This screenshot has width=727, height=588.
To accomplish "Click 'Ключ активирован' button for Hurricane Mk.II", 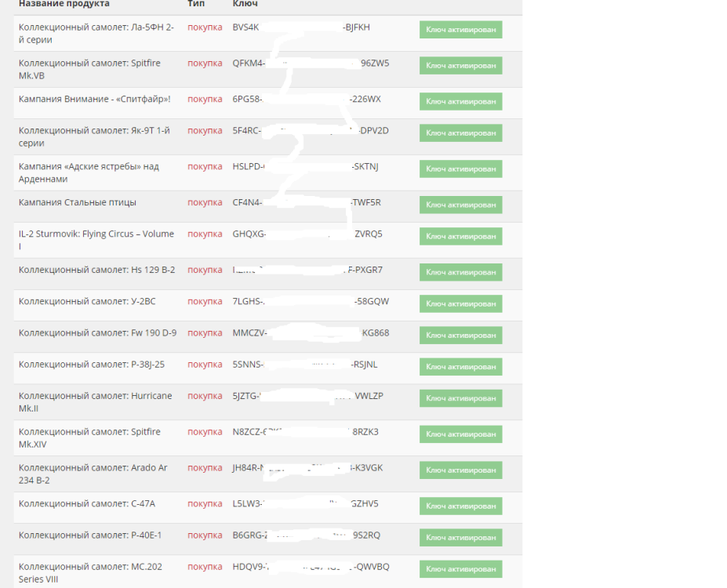I will click(x=460, y=398).
